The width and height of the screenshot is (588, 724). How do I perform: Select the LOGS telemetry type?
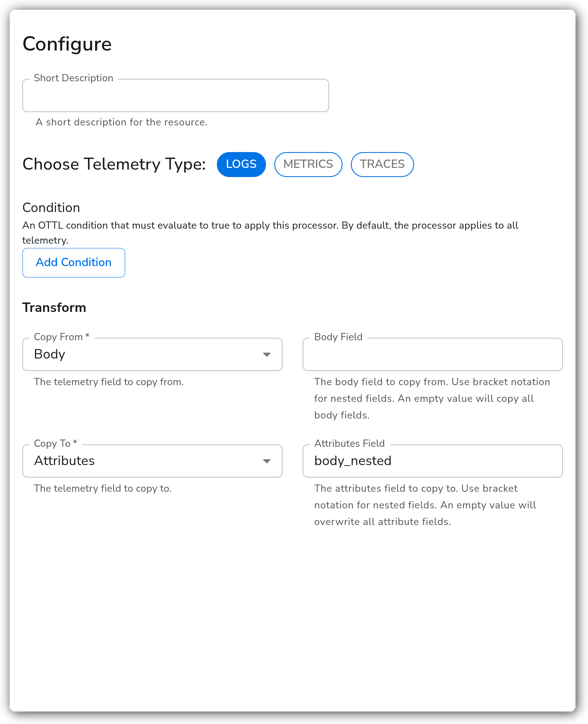click(x=241, y=164)
